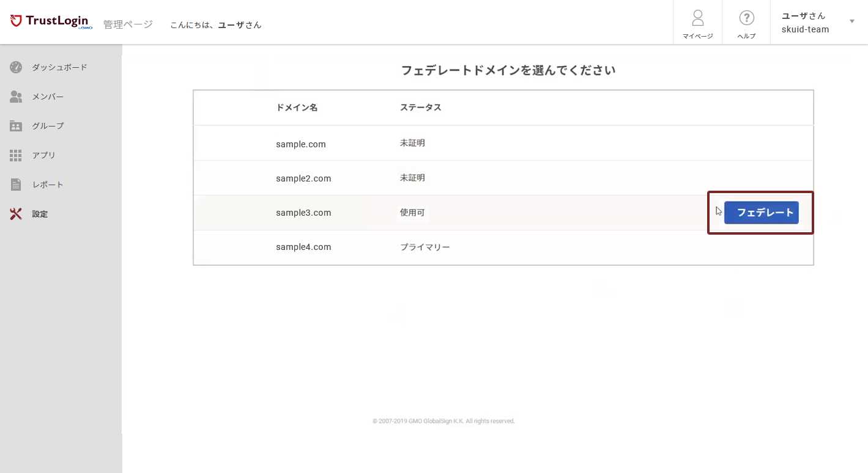This screenshot has width=868, height=473.
Task: Click the ドメイン名 column header
Action: [297, 108]
